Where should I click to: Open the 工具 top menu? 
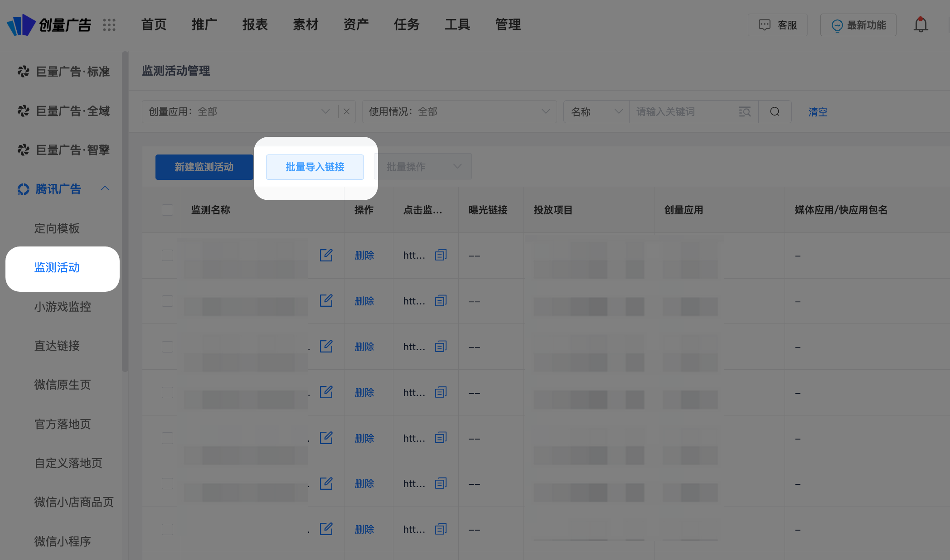(x=457, y=25)
